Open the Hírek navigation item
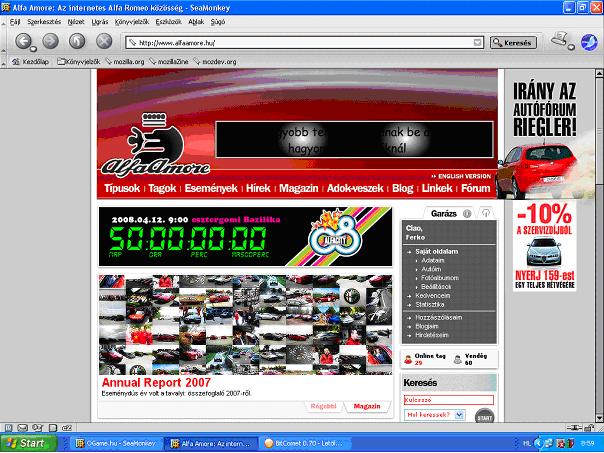The width and height of the screenshot is (604, 453). coord(258,188)
